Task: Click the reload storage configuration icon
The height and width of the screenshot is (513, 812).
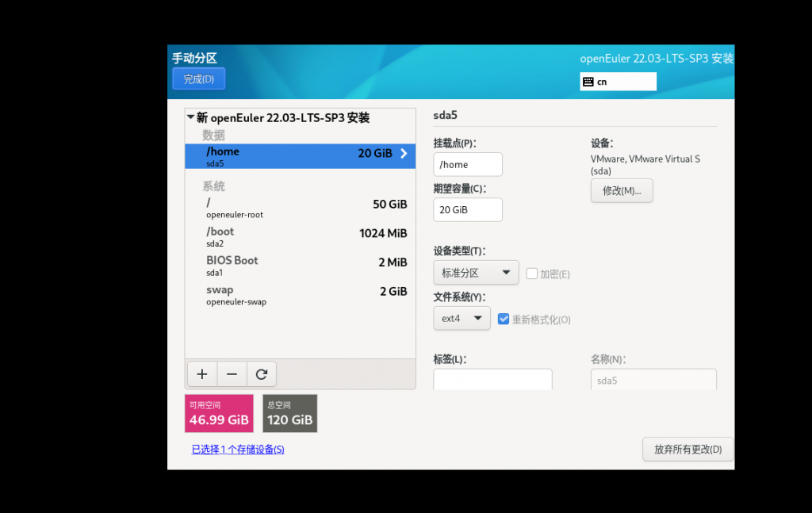Action: 262,373
